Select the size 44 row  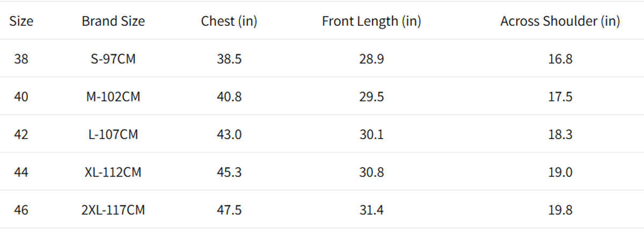point(21,172)
